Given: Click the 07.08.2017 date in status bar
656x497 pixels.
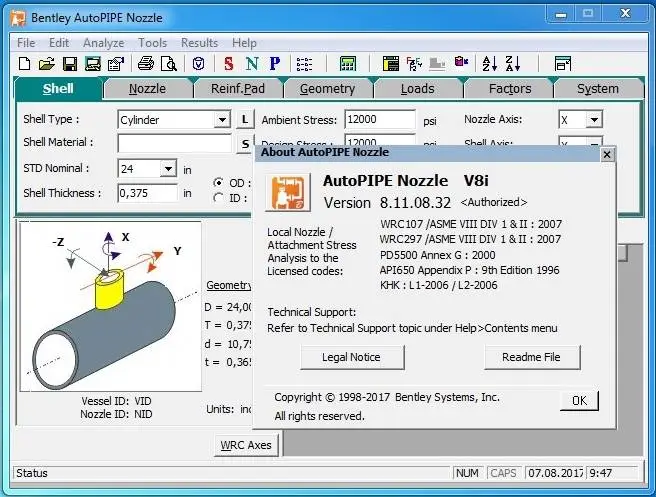Looking at the screenshot, I should tap(555, 473).
